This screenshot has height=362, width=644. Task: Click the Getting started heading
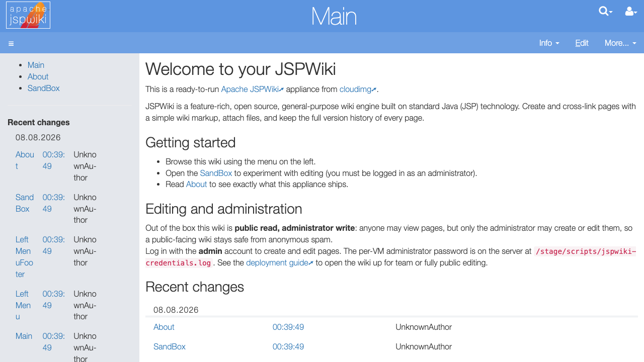point(190,142)
